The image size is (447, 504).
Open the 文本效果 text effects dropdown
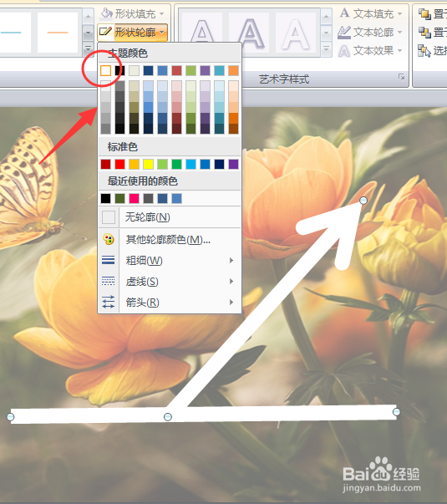click(371, 50)
